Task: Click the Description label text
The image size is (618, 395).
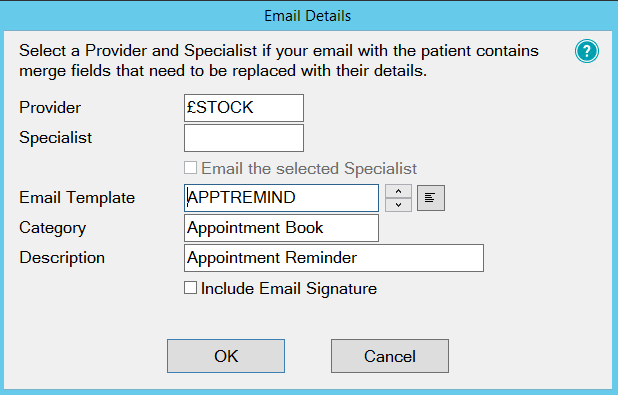Action: pos(62,258)
